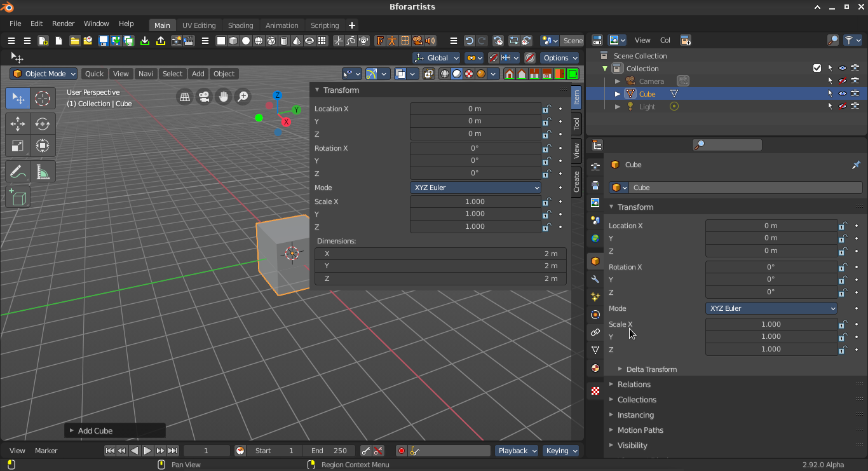Select the Rotate tool
The height and width of the screenshot is (471, 868).
point(43,124)
